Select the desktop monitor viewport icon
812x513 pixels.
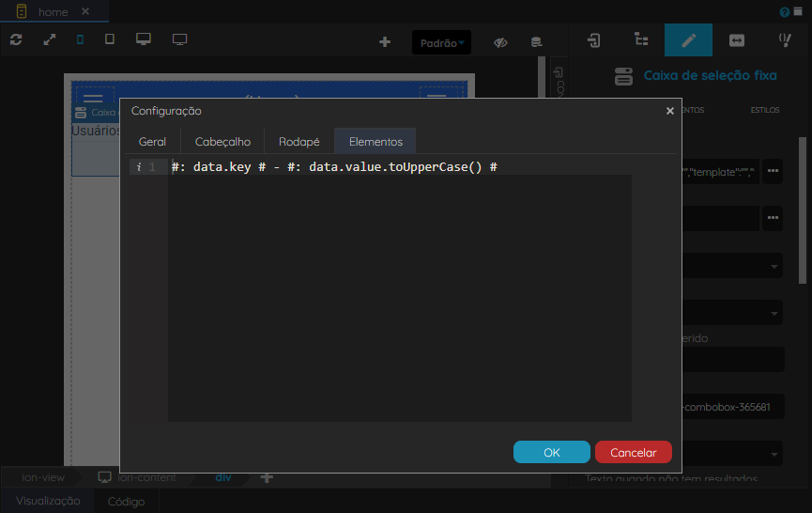point(144,39)
